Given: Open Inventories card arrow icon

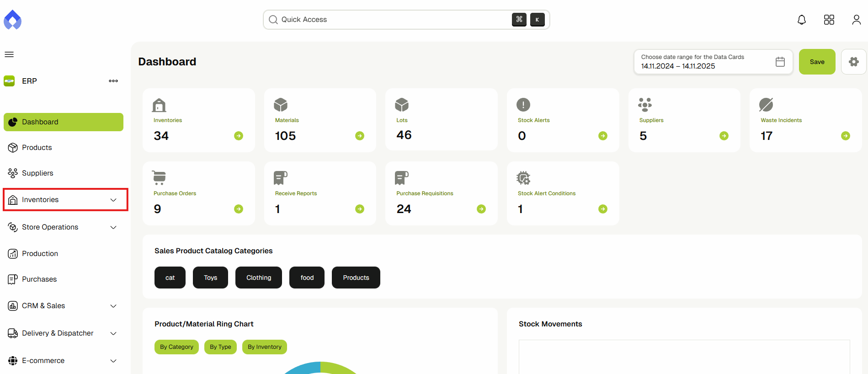Looking at the screenshot, I should tap(239, 136).
